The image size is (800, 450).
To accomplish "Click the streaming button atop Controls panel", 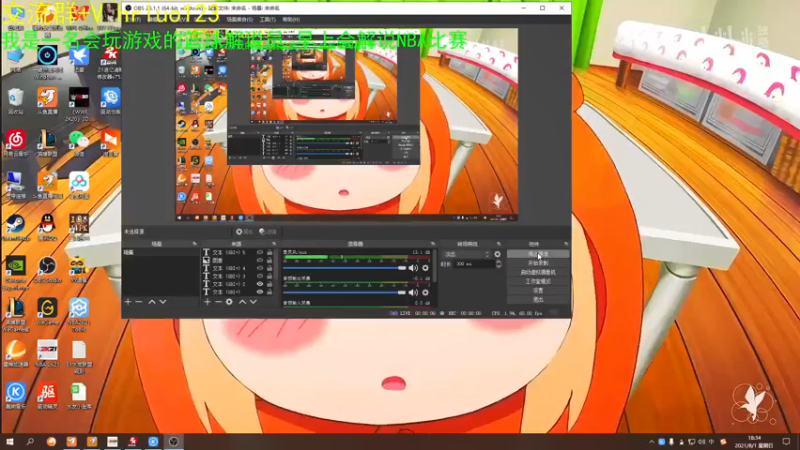I will click(x=538, y=254).
